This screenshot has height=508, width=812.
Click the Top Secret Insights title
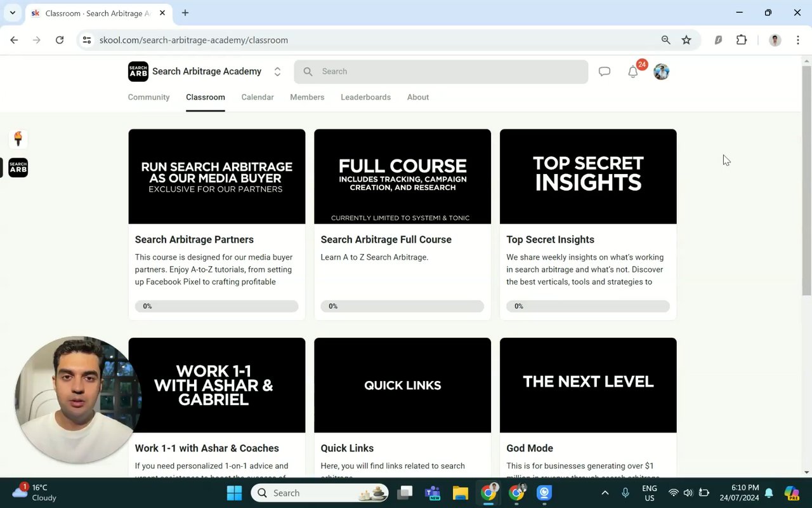tap(550, 239)
